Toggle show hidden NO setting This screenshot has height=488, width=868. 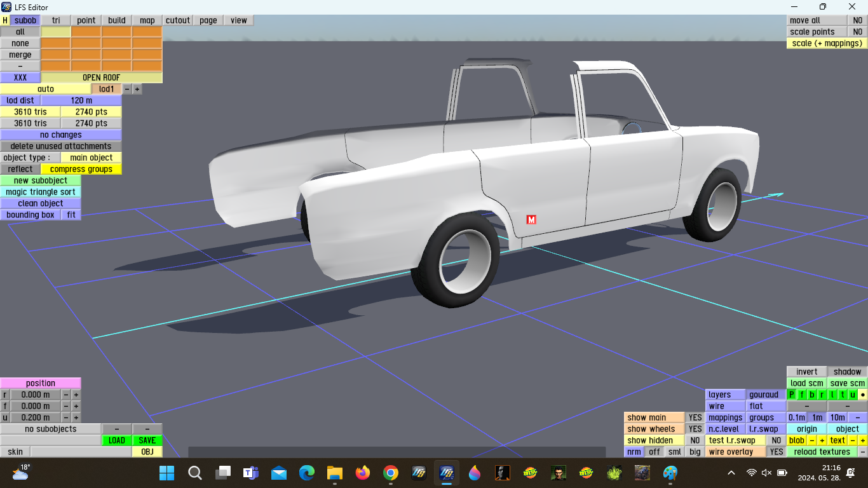point(695,440)
